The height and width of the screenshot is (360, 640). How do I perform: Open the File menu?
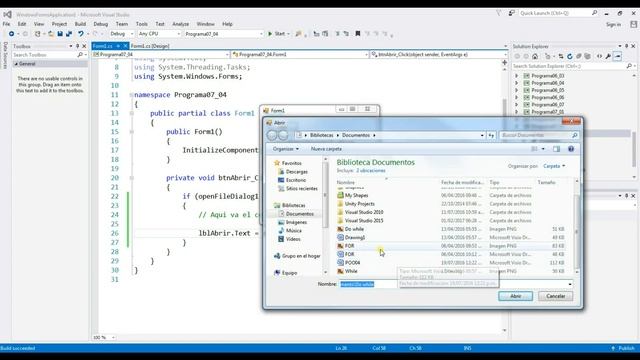(x=7, y=24)
